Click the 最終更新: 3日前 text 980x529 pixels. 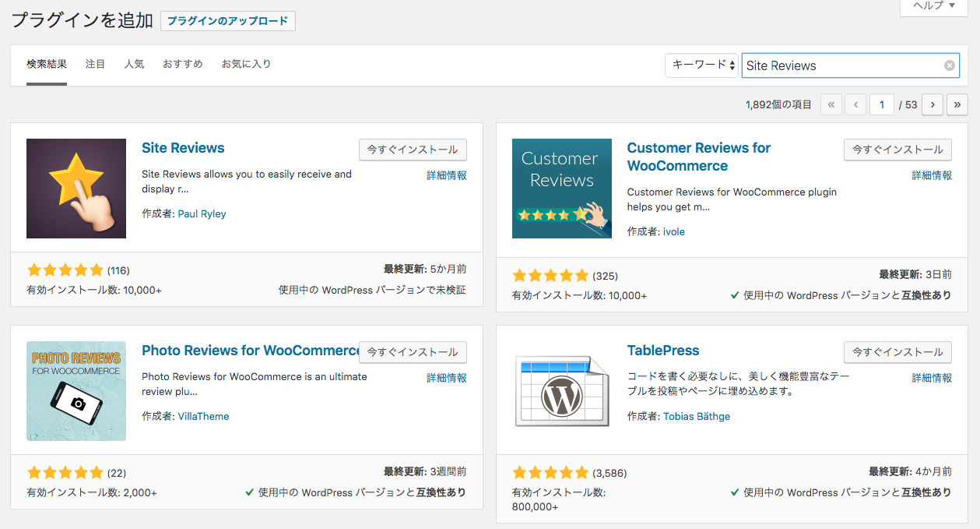point(915,274)
